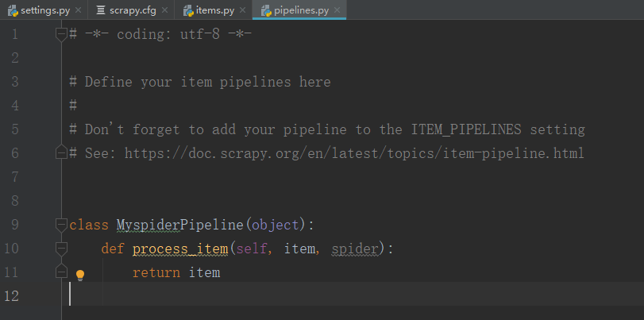Close the scrapy.cfg tab
644x320 pixels.
tap(164, 10)
